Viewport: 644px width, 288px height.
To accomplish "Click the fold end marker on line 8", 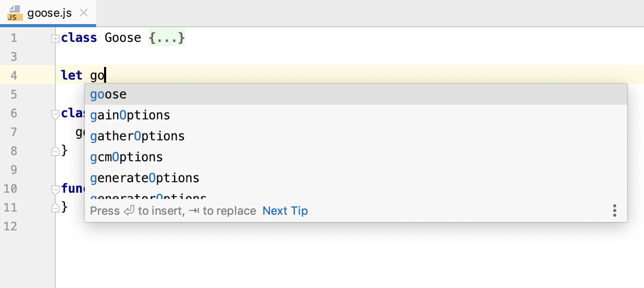I will pyautogui.click(x=55, y=151).
